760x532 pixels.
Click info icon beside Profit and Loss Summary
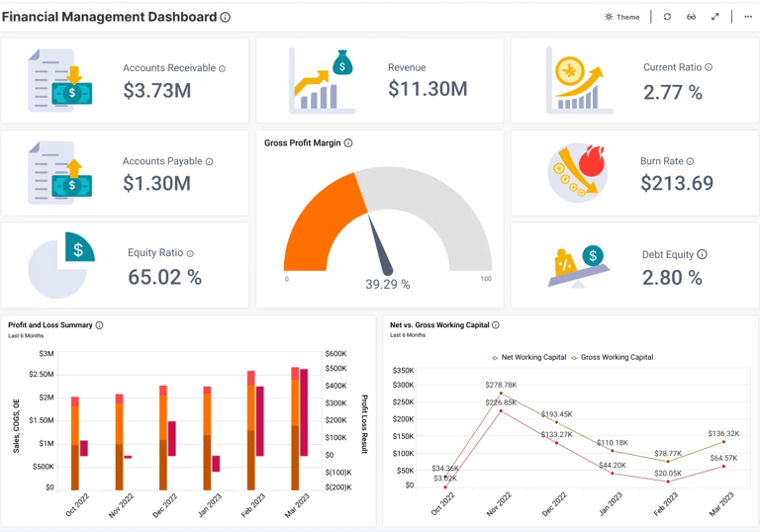(99, 325)
